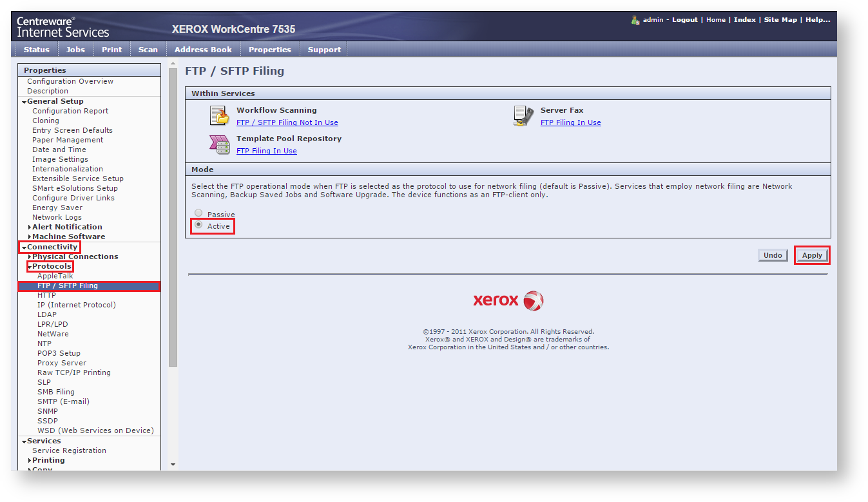This screenshot has height=502, width=868.
Task: Click the Workflow Scanning icon
Action: 220,116
